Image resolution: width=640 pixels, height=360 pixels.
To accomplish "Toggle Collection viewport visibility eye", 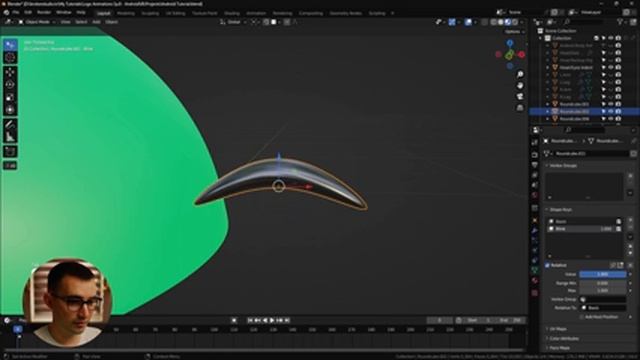I will pyautogui.click(x=611, y=38).
